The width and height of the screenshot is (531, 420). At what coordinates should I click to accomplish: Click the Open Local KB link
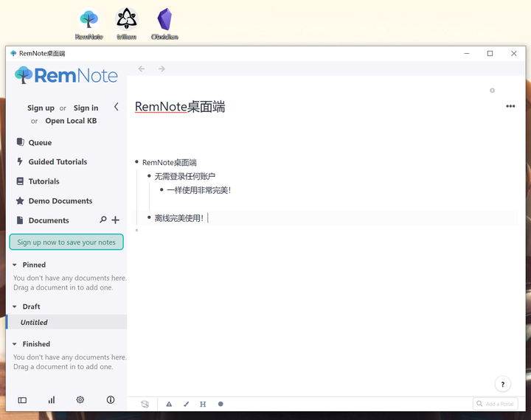(x=71, y=121)
